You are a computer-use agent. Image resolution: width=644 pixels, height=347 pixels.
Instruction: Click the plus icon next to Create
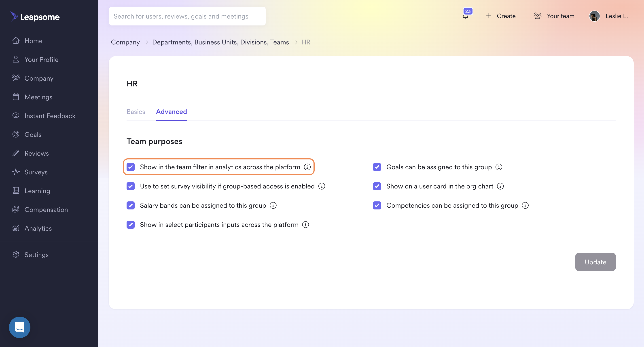[x=489, y=16]
